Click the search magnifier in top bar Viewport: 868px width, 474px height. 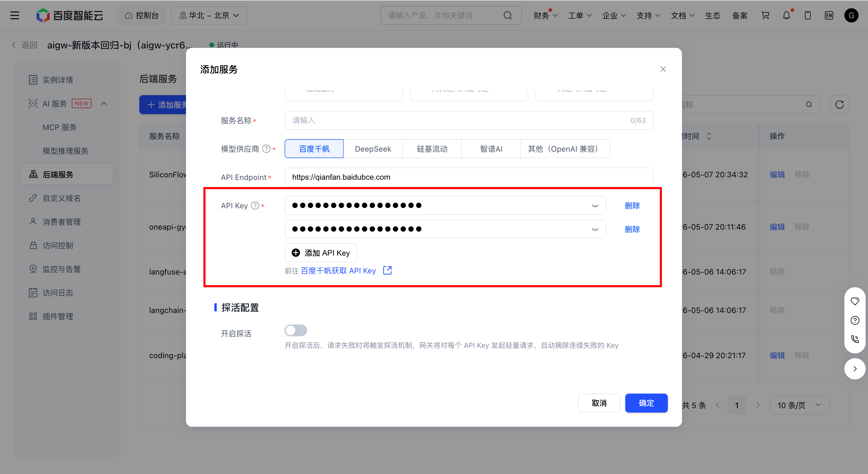point(508,16)
